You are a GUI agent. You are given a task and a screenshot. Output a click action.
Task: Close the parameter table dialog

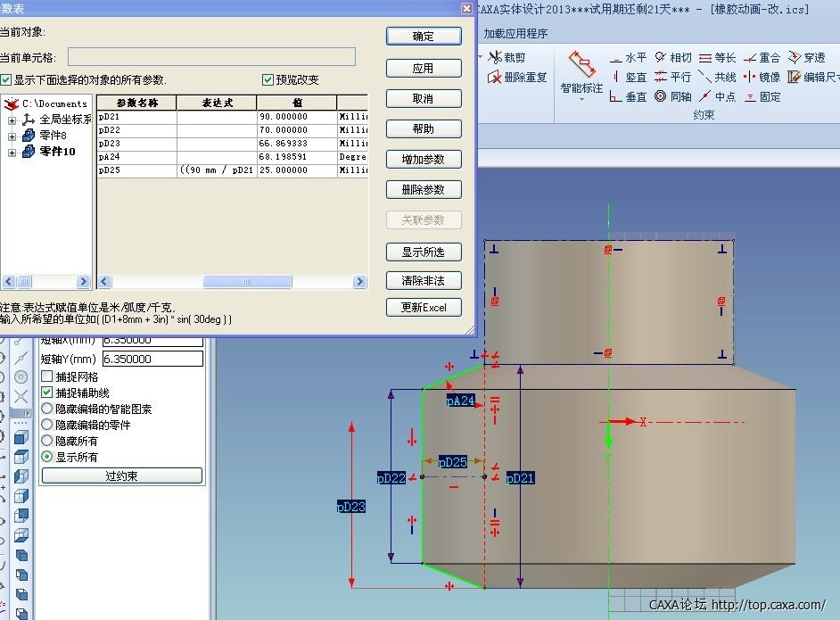[466, 9]
